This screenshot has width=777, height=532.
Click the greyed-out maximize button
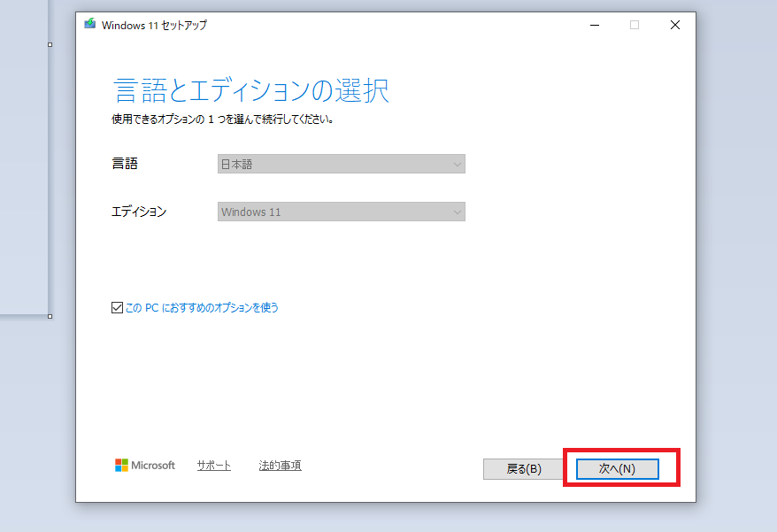click(635, 25)
